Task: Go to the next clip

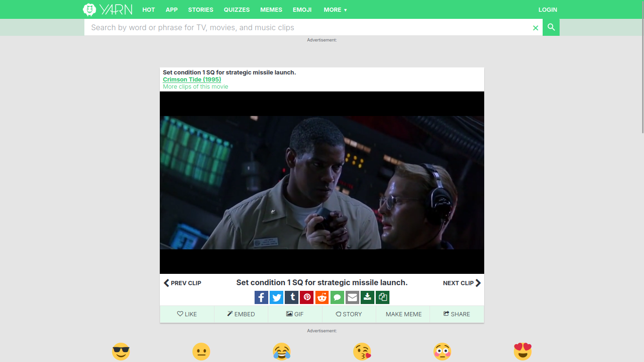Action: pos(462,283)
